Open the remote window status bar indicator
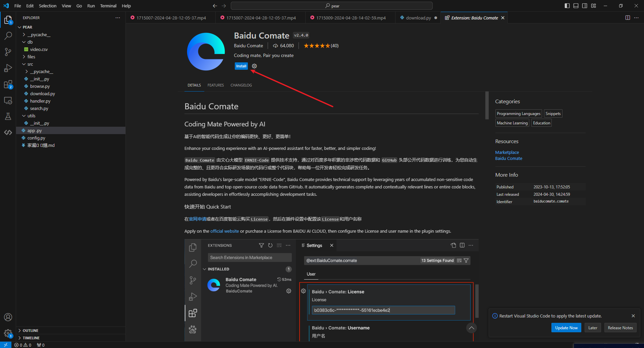 coord(6,345)
